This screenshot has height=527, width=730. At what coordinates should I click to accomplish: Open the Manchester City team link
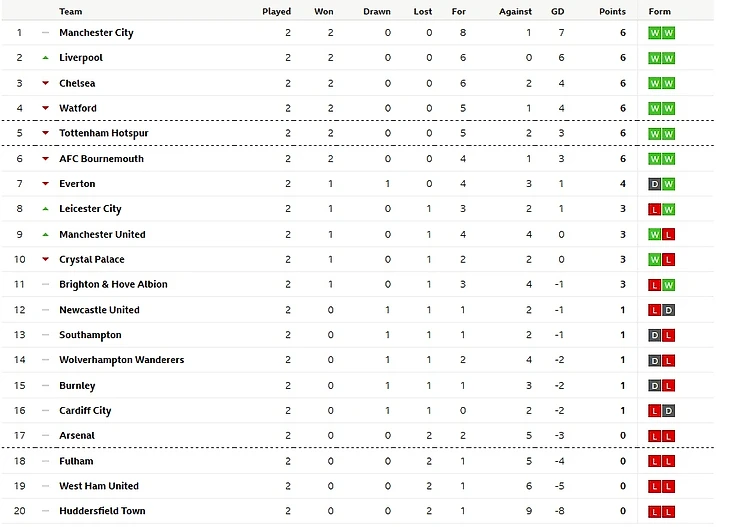coord(96,33)
